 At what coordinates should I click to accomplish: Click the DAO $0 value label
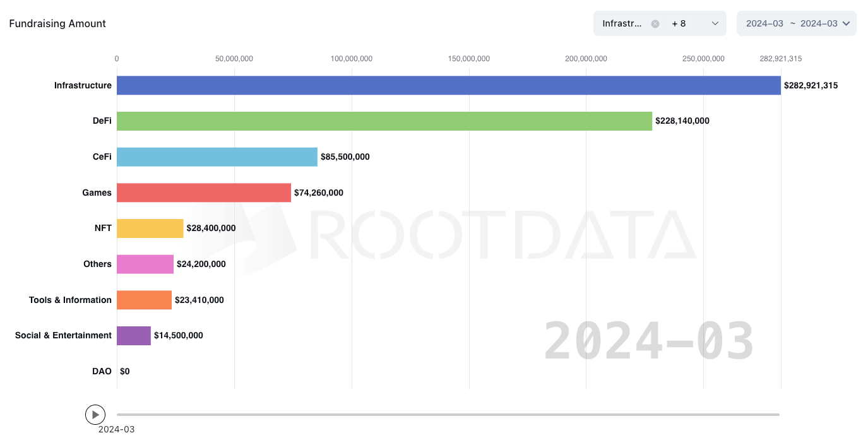click(x=125, y=371)
